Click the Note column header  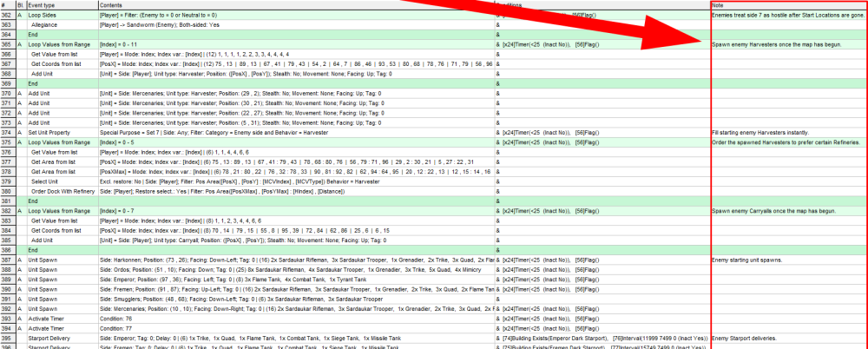(720, 5)
